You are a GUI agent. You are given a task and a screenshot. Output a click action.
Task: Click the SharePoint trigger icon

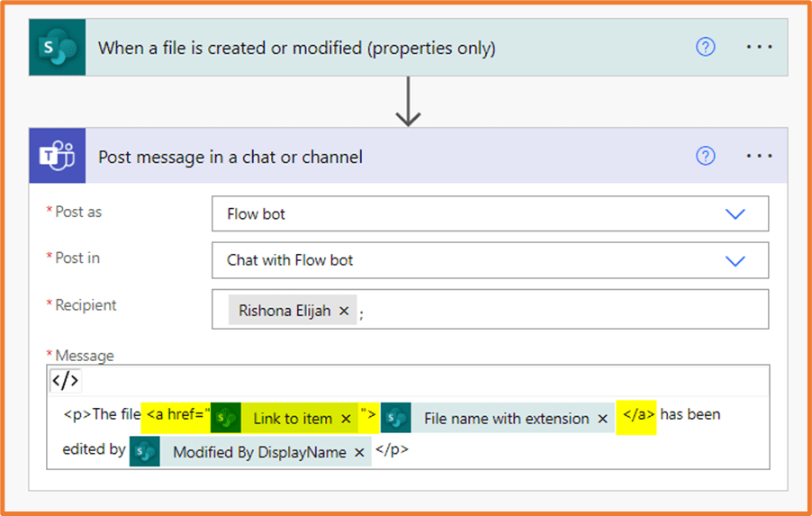click(x=58, y=48)
